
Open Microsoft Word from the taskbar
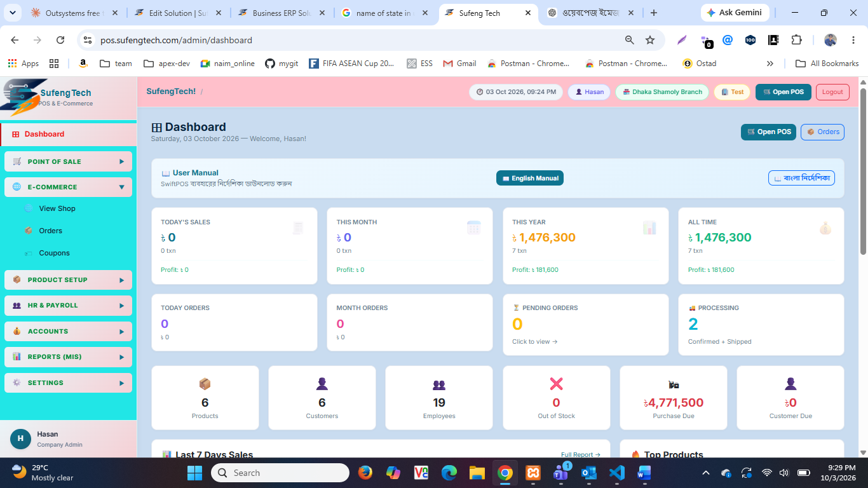coord(644,473)
